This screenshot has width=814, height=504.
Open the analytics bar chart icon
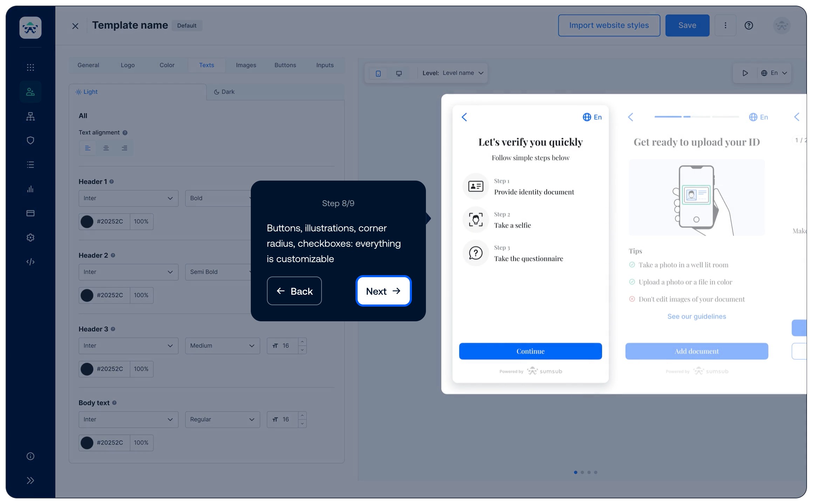(30, 189)
